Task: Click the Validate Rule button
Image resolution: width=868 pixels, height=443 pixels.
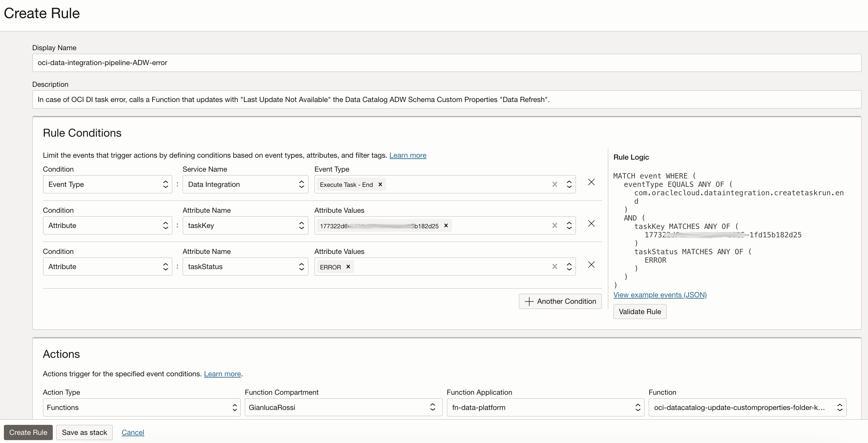Action: pos(640,312)
